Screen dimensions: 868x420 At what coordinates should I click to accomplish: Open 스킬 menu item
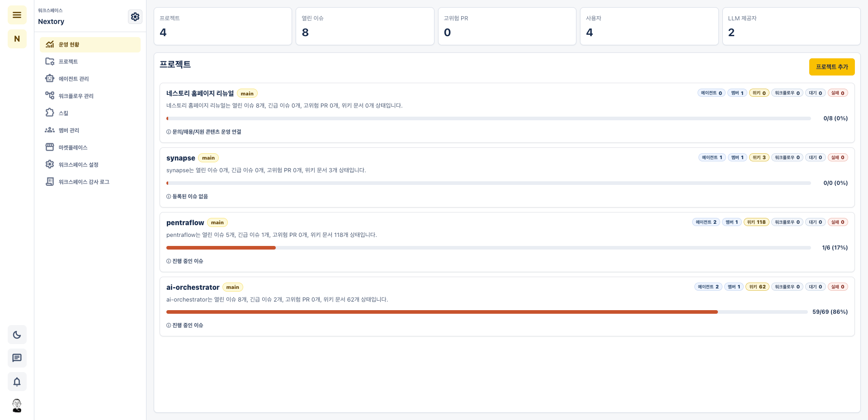(x=90, y=113)
